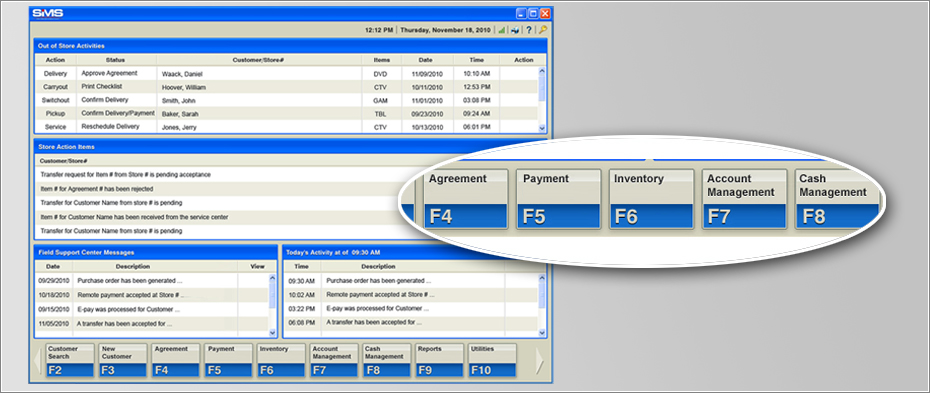Select the 09/15/2010 message row
The height and width of the screenshot is (393, 930).
pos(152,309)
